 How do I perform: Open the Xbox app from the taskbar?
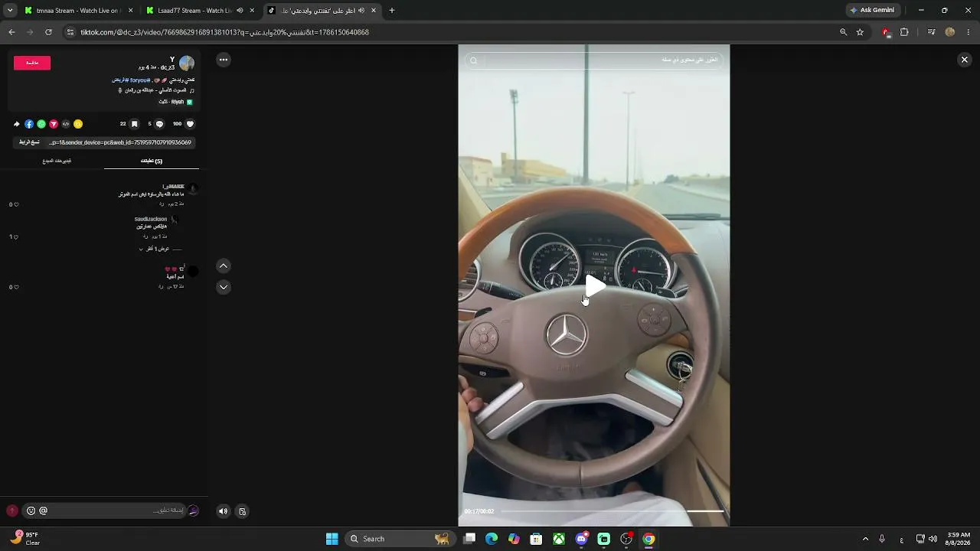point(559,539)
